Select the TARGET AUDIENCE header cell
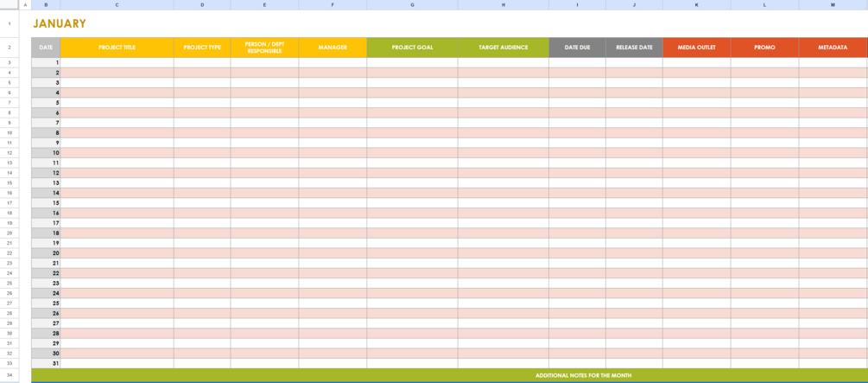 [504, 48]
